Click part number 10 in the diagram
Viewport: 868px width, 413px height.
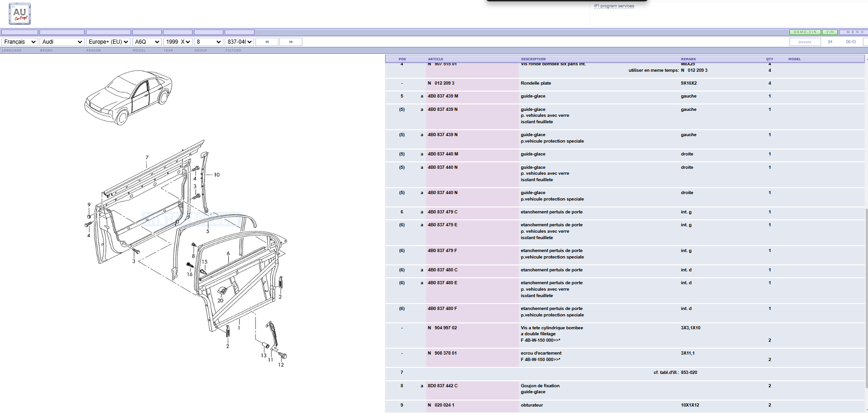pos(216,175)
